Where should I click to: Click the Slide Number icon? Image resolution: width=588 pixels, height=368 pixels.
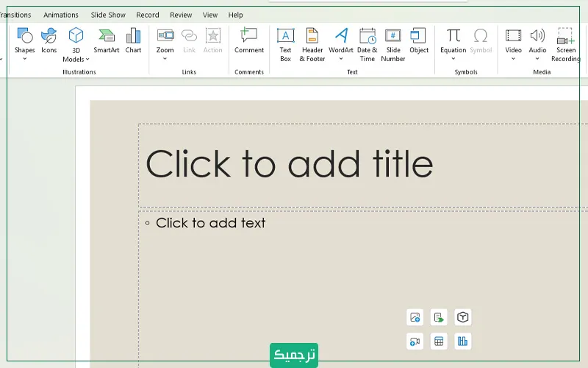[393, 43]
